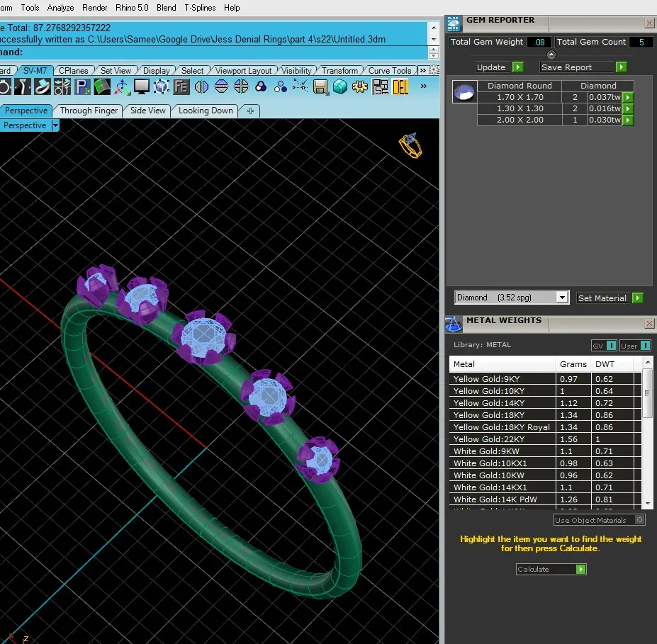Click the metal list scrollbar down arrow
Image resolution: width=657 pixels, height=644 pixels.
648,504
